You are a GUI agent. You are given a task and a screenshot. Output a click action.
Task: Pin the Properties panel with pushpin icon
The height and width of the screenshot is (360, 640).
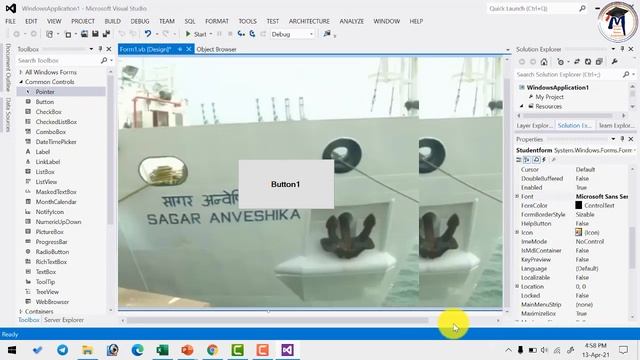(x=622, y=139)
